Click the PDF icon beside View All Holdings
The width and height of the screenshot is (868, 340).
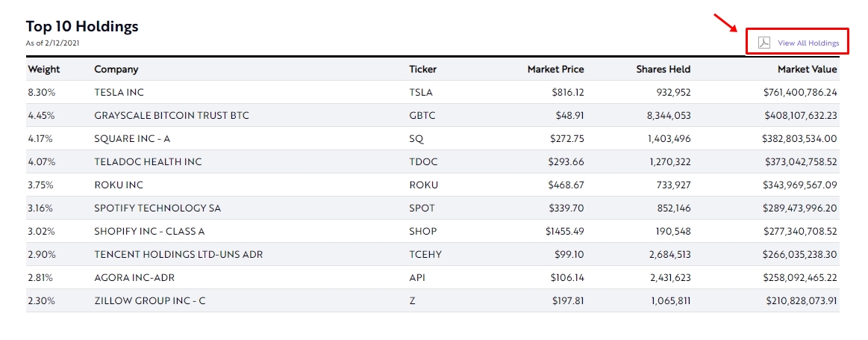pyautogui.click(x=764, y=43)
